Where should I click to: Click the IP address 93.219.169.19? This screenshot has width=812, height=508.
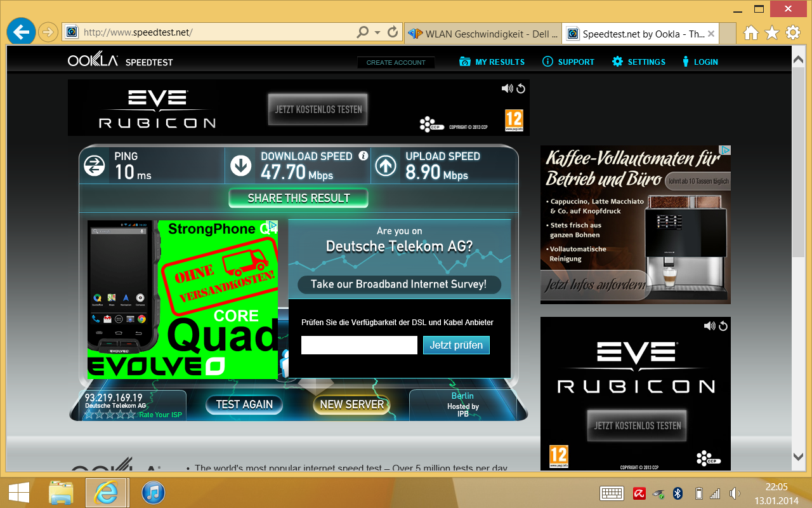click(x=114, y=398)
